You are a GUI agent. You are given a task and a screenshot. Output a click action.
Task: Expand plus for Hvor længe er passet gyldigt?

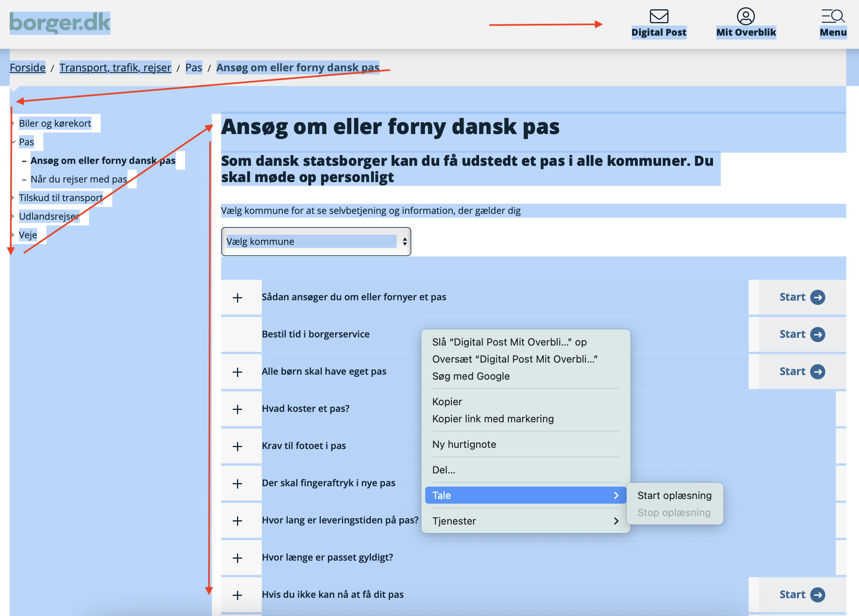[237, 558]
